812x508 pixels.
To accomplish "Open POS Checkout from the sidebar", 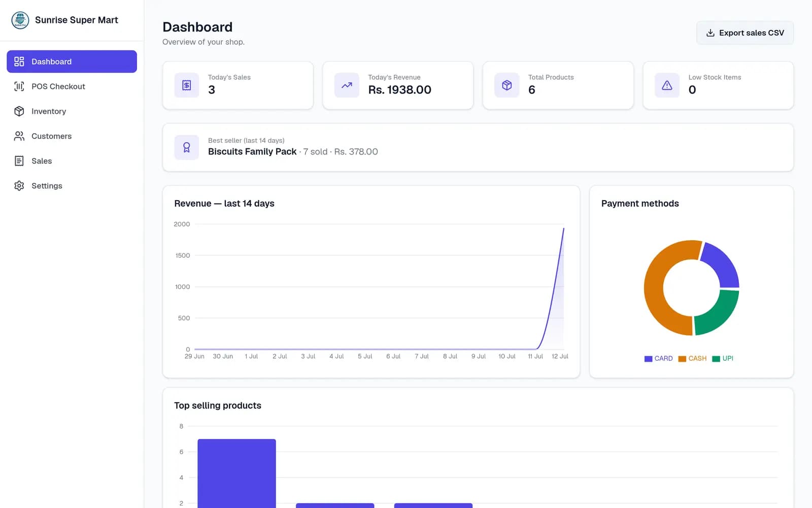I will point(72,86).
